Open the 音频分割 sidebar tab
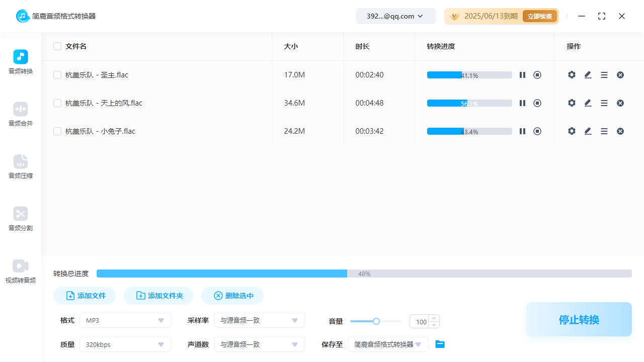 click(21, 219)
